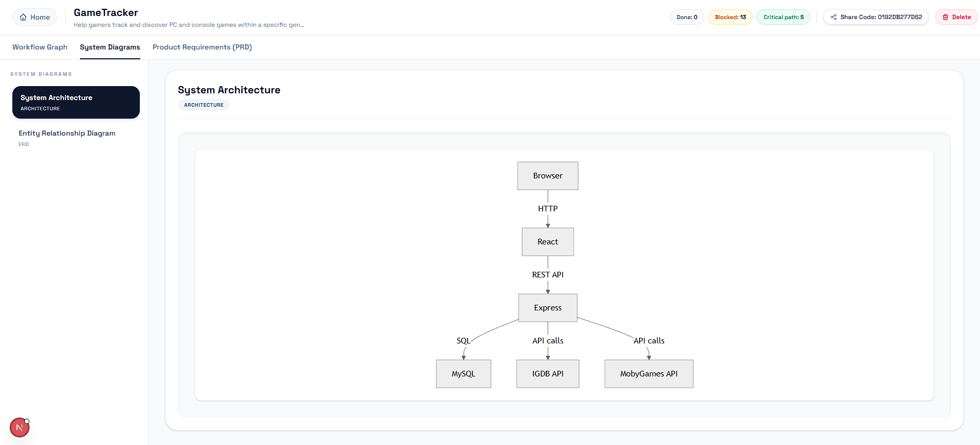Click the MobyGames API node
980x445 pixels.
649,374
